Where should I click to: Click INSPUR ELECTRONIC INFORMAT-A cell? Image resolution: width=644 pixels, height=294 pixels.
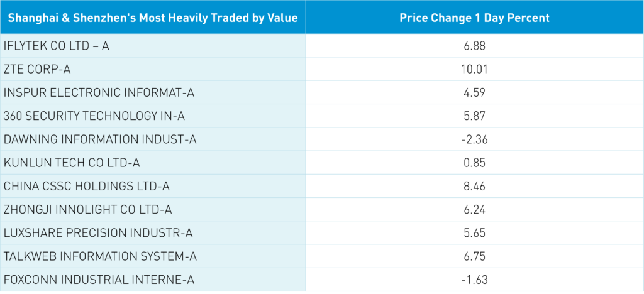click(99, 92)
